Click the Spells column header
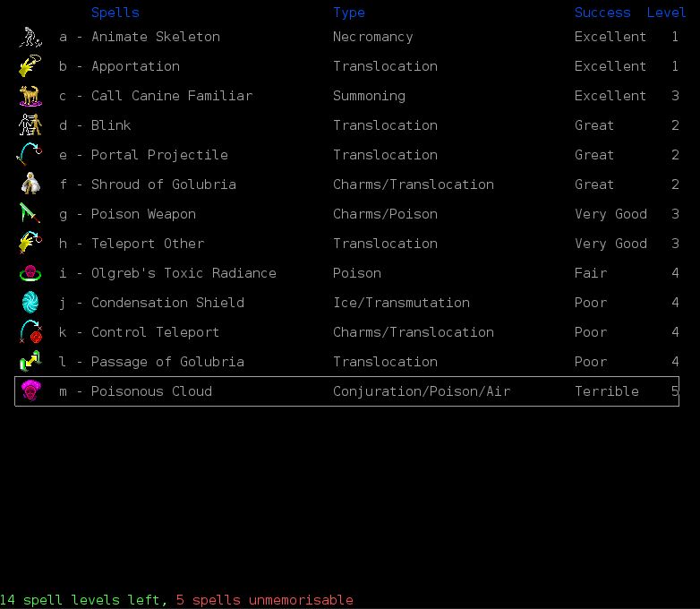The height and width of the screenshot is (609, 700). click(115, 13)
